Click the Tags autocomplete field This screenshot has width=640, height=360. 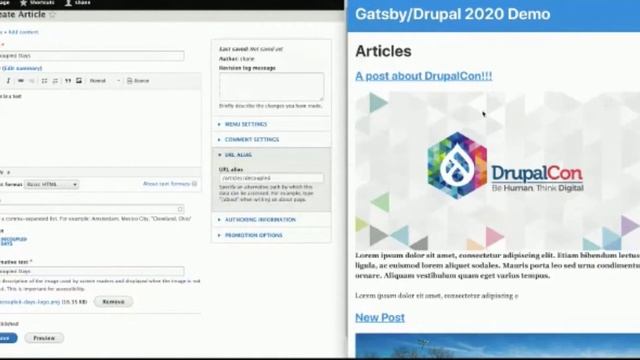tap(92, 209)
